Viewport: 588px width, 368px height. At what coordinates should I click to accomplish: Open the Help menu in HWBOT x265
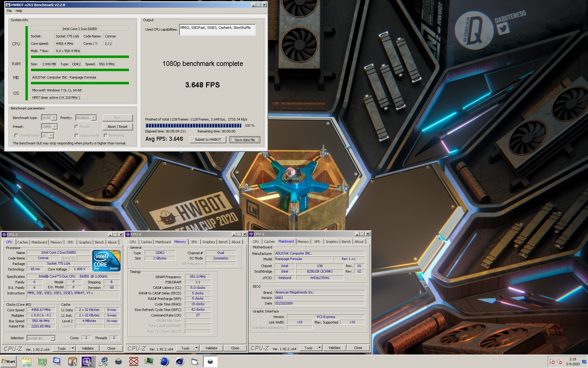click(x=19, y=11)
